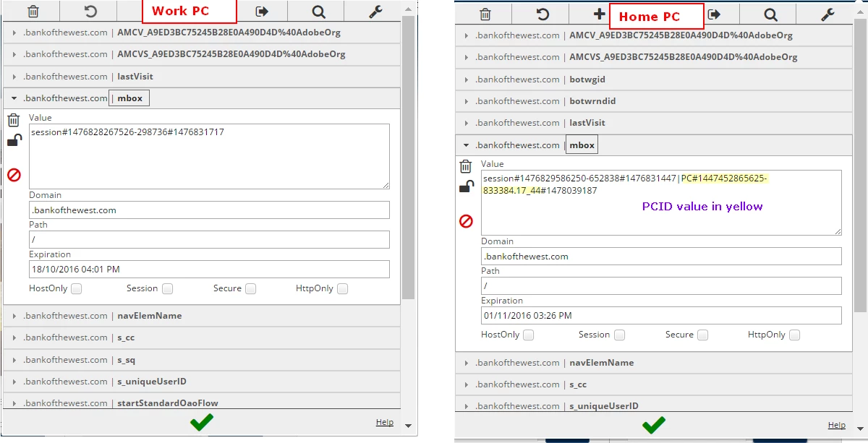868x443 pixels.
Task: Expand s_cc cookie row in Home PC
Action: click(x=654, y=384)
